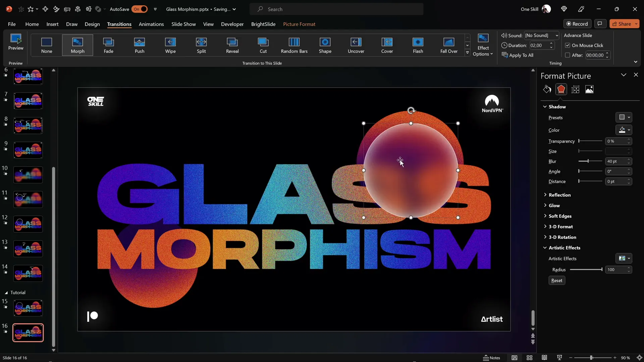Apply the Shape transition

(325, 45)
